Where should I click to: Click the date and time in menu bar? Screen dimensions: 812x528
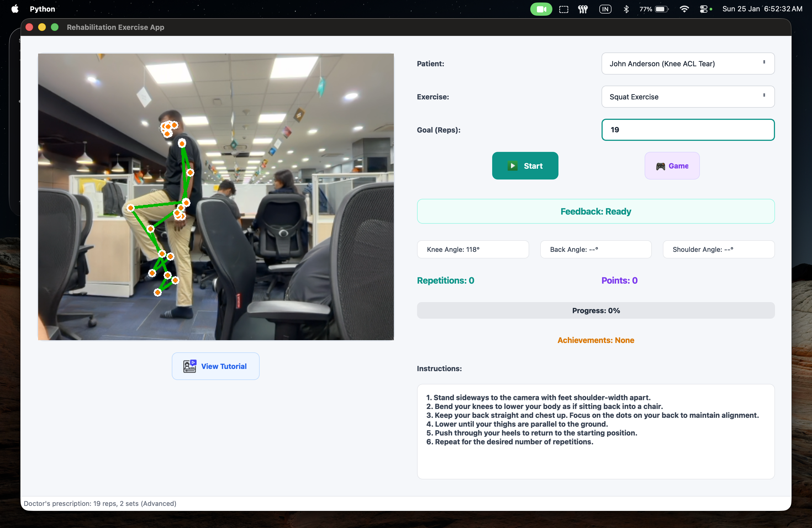pyautogui.click(x=762, y=9)
